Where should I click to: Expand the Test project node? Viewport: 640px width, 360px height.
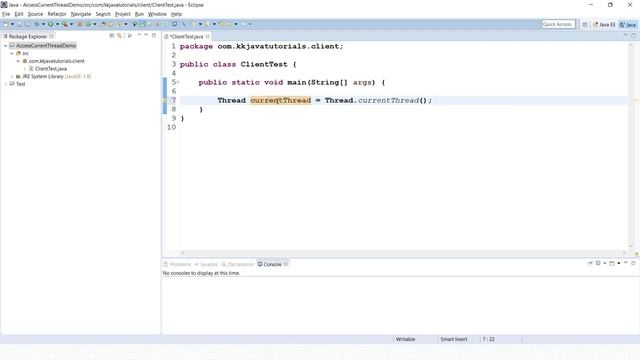(6, 84)
